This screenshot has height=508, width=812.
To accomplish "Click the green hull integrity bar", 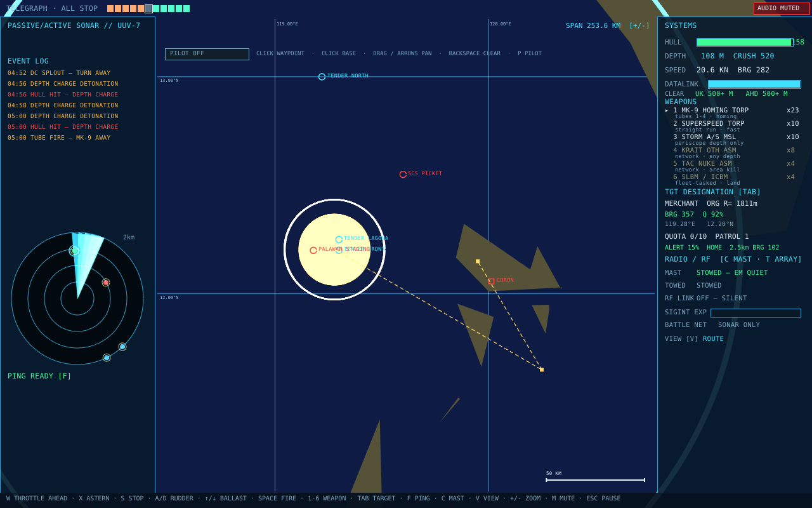I will point(744,43).
